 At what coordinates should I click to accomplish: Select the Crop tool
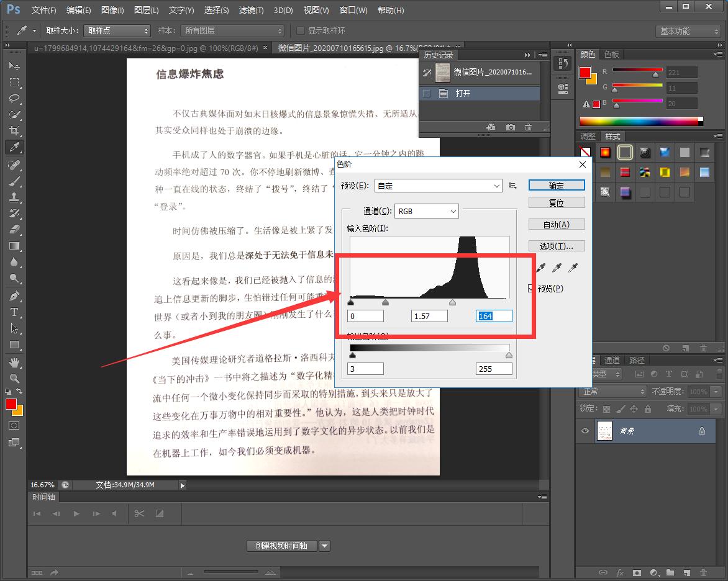[14, 131]
